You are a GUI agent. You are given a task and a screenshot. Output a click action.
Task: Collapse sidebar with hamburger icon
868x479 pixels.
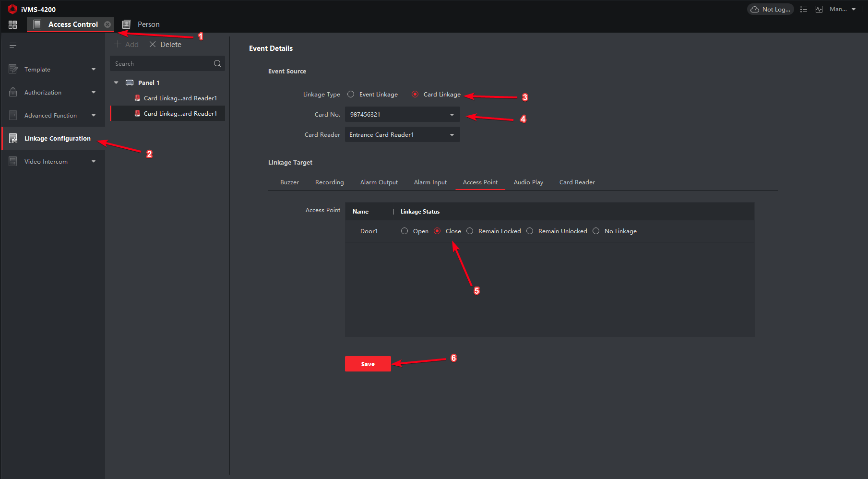(13, 45)
